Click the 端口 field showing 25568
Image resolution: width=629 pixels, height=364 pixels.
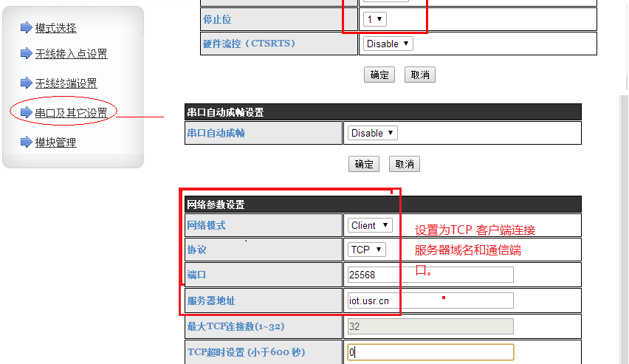(430, 275)
